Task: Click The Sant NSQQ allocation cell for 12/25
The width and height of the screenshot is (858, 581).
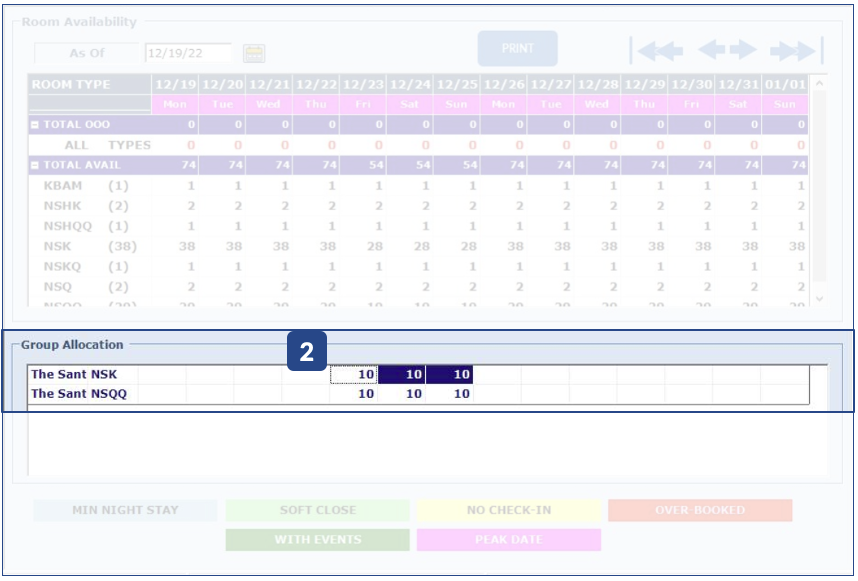Action: pos(449,394)
